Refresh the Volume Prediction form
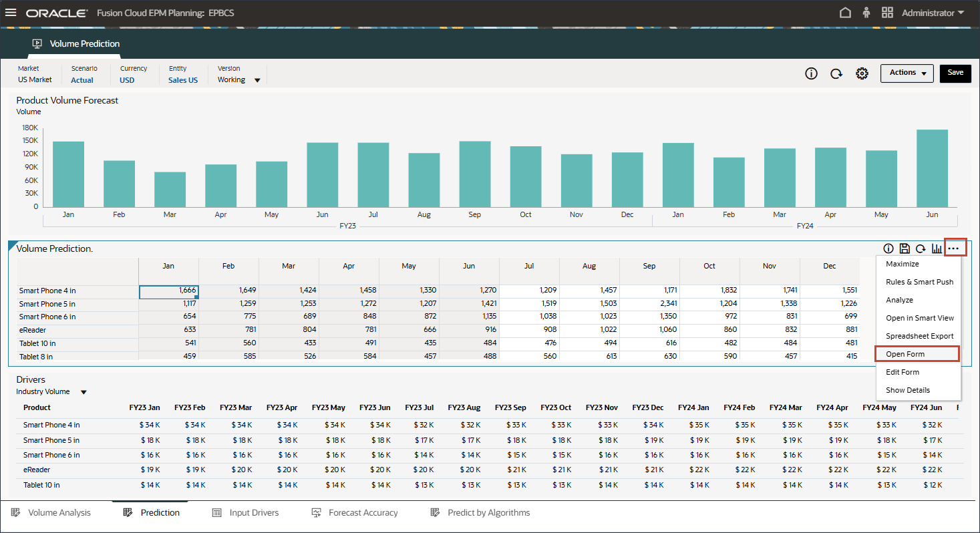 [x=921, y=248]
